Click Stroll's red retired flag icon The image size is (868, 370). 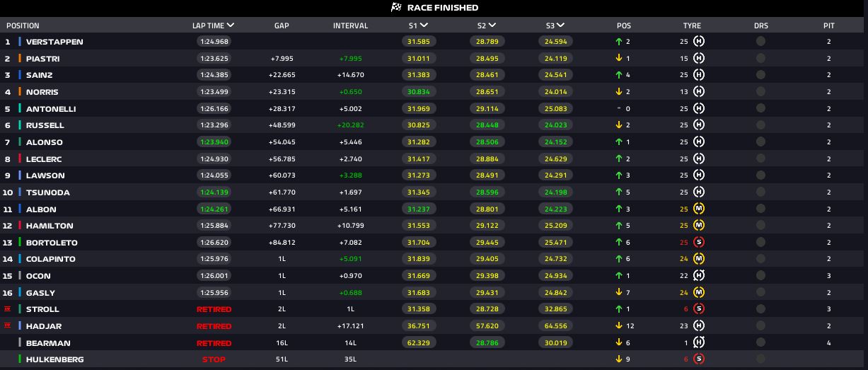(8, 309)
